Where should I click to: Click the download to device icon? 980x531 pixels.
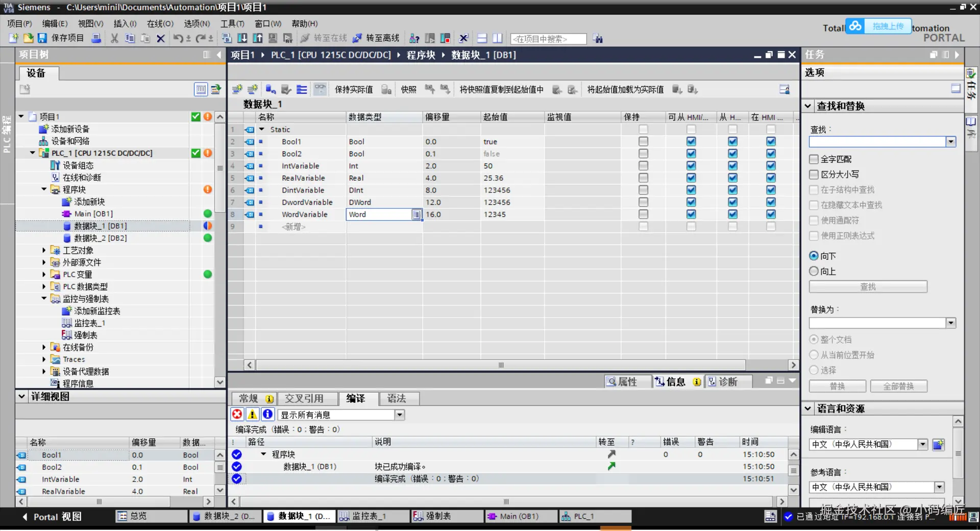click(242, 38)
